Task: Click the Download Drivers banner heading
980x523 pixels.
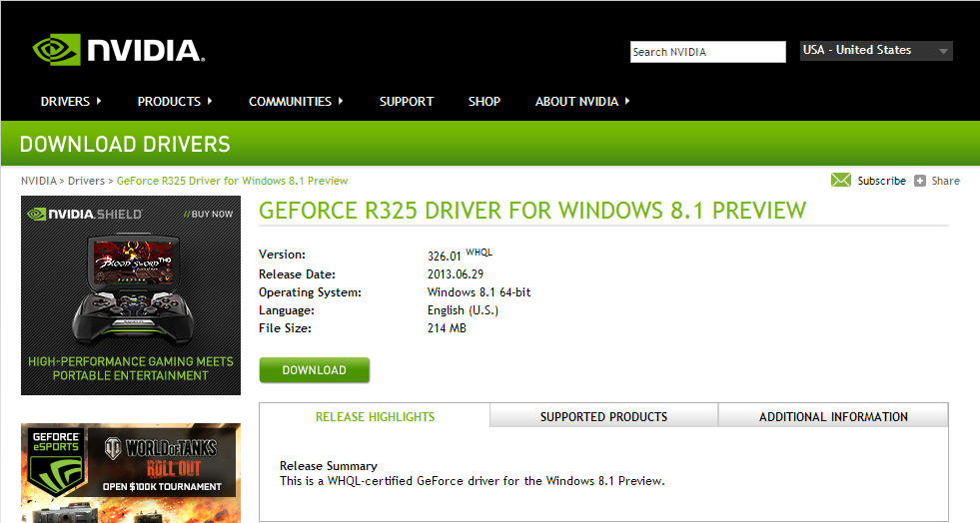Action: (125, 144)
